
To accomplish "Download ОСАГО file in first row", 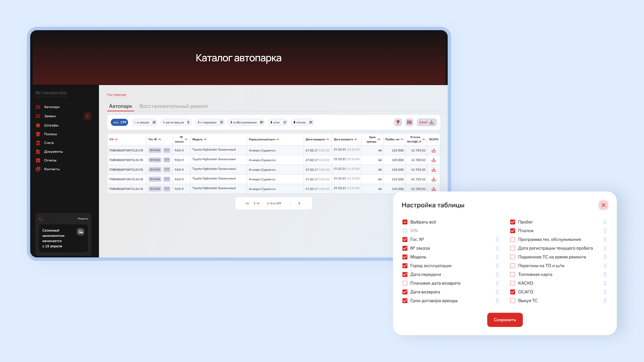I will point(434,150).
